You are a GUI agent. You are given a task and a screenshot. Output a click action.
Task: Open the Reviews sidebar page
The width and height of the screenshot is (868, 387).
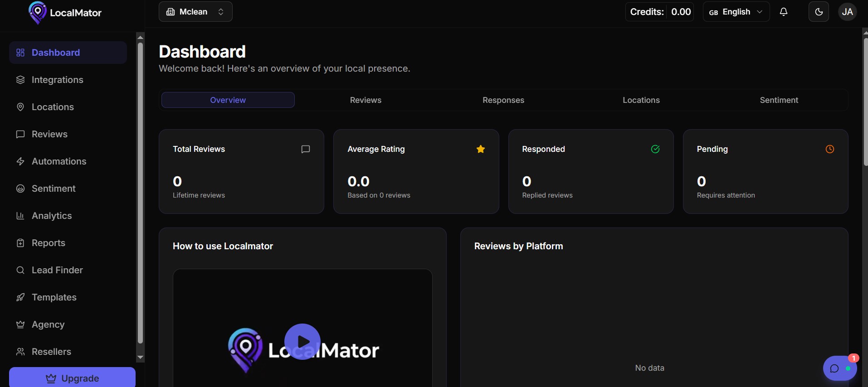[68, 134]
